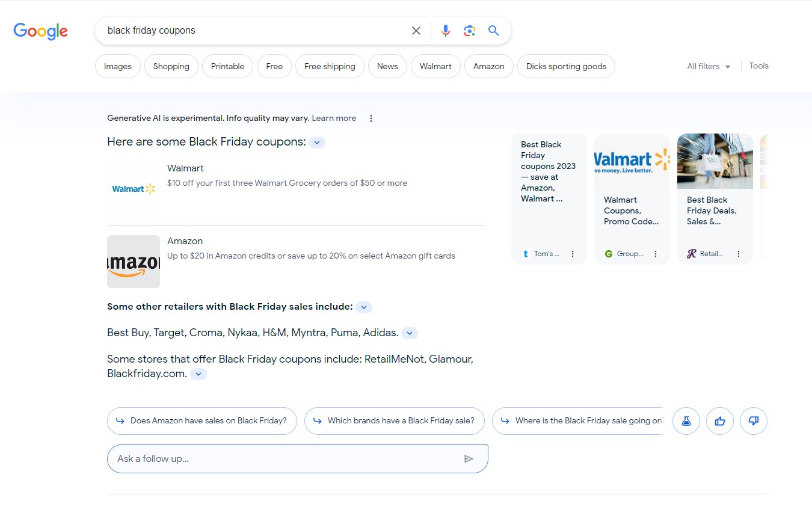Open the All filters dropdown
The height and width of the screenshot is (519, 812).
point(709,67)
